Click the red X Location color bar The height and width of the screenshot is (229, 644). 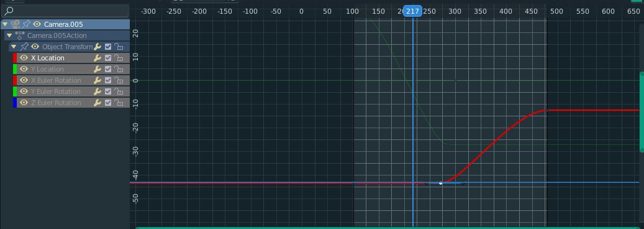click(15, 58)
